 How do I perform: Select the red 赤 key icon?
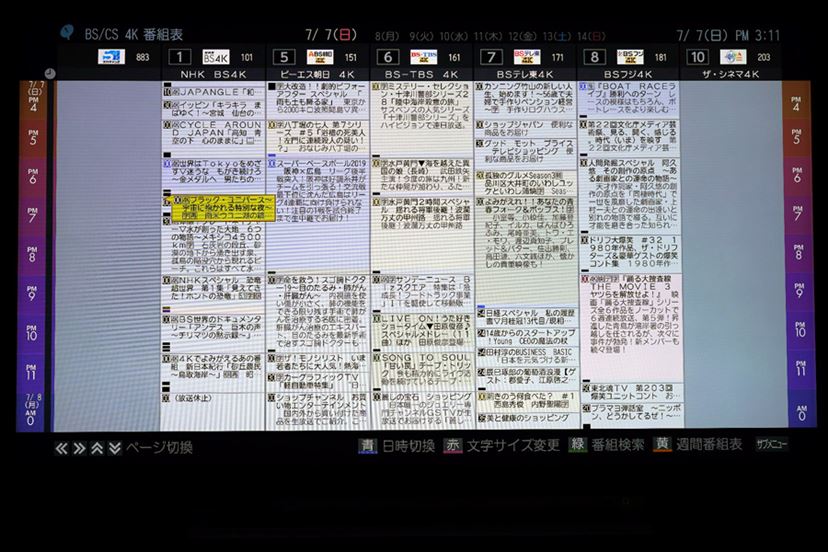pyautogui.click(x=453, y=445)
